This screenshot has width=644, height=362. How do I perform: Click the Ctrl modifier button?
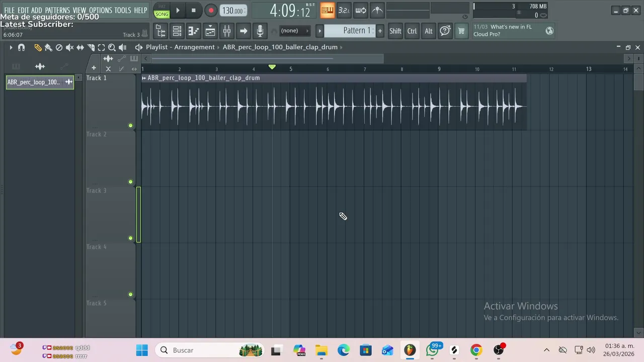click(x=412, y=31)
